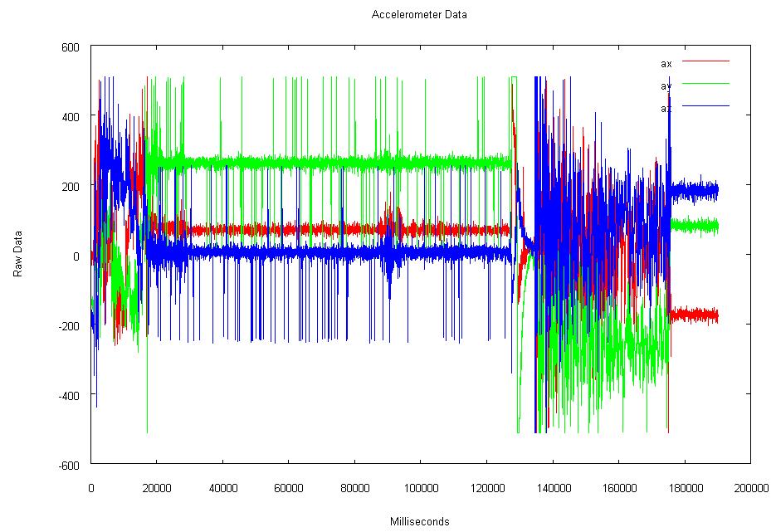The height and width of the screenshot is (532, 776).
Task: Click the -600 y-axis tick label
Action: pyautogui.click(x=69, y=464)
